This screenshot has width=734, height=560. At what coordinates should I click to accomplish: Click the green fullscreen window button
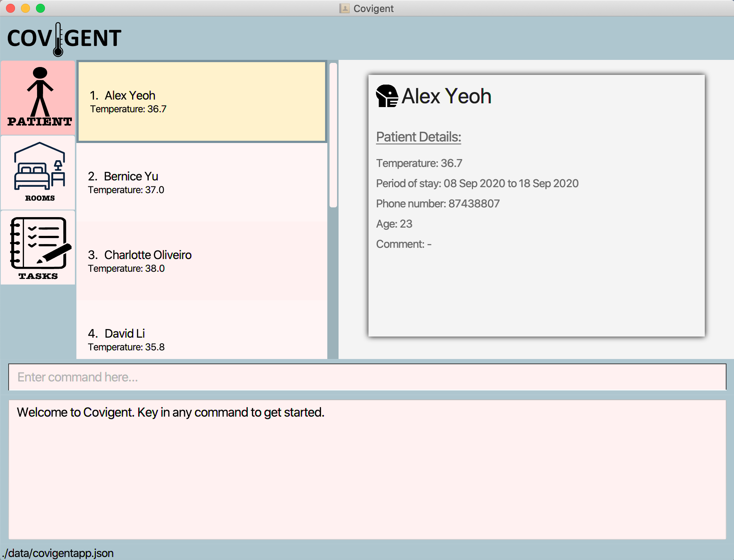[40, 8]
